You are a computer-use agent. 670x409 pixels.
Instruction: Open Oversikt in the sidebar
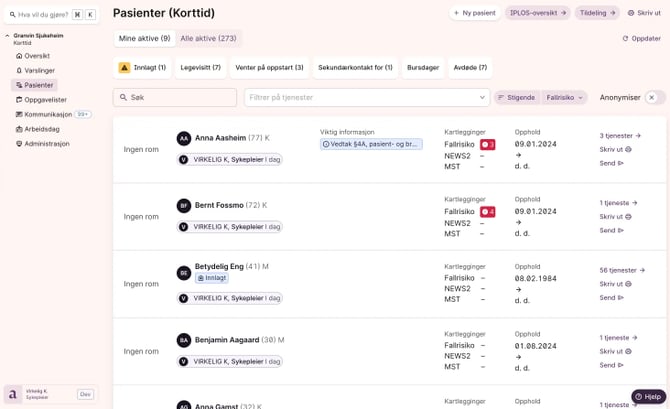click(x=36, y=56)
